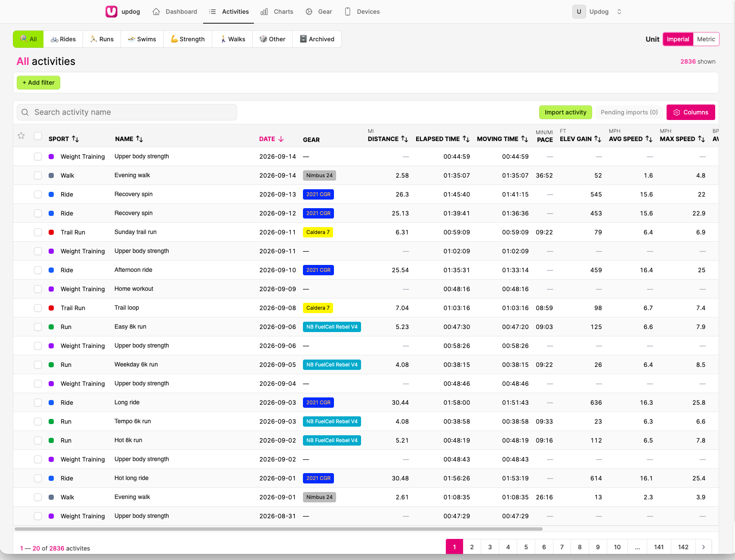Sort by Elapsed Time arrows
735x560 pixels.
[x=466, y=139]
